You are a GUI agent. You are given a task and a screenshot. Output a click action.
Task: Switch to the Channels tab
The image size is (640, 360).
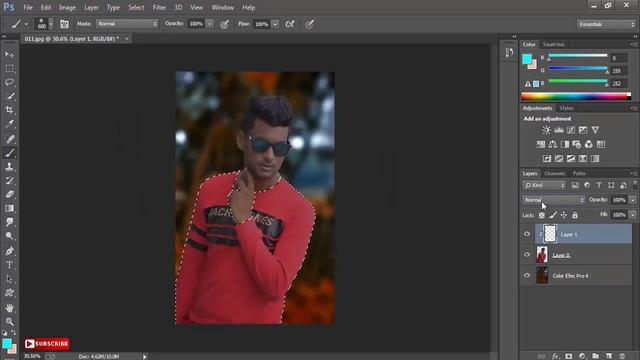pyautogui.click(x=555, y=173)
